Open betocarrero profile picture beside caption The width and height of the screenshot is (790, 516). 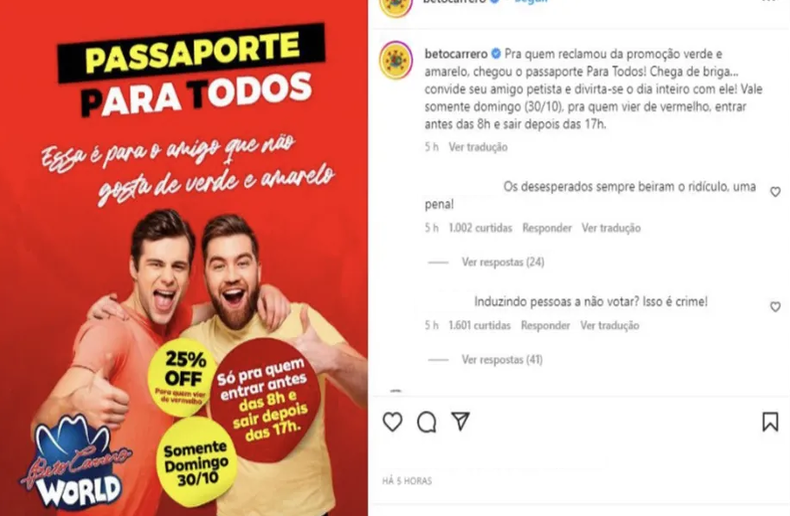coord(396,60)
